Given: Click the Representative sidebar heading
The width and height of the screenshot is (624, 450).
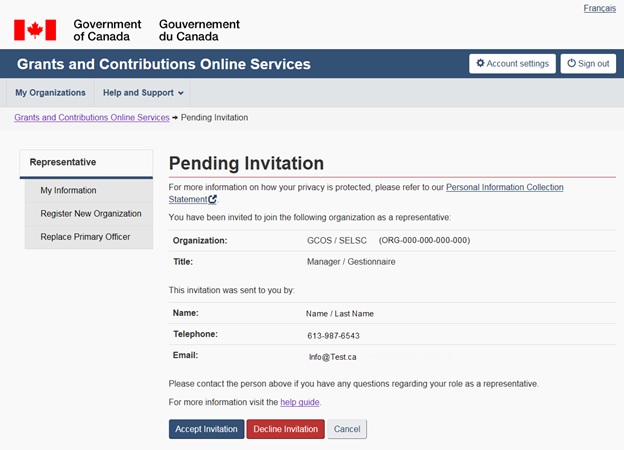Looking at the screenshot, I should pos(63,162).
